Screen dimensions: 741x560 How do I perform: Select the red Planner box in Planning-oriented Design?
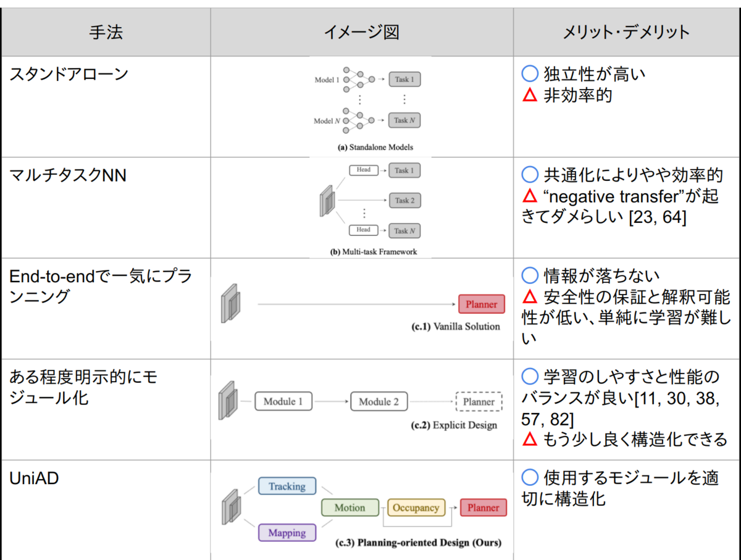click(x=483, y=508)
